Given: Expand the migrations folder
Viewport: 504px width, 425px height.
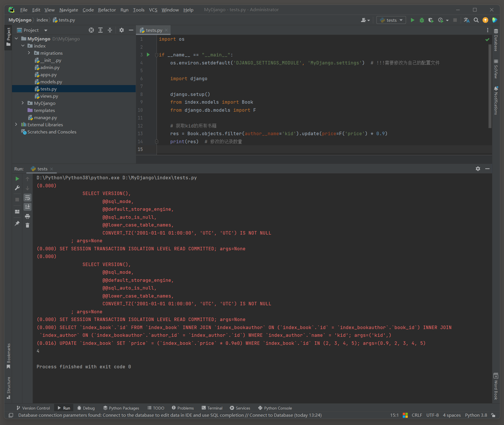Looking at the screenshot, I should pyautogui.click(x=29, y=53).
